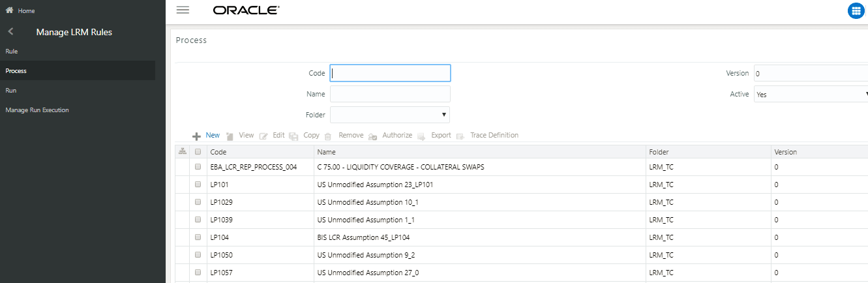Click name cell C 75.00 - LIQUIDITY COVERAGE - COLLATERAL SWAPS
868x283 pixels.
[x=400, y=167]
